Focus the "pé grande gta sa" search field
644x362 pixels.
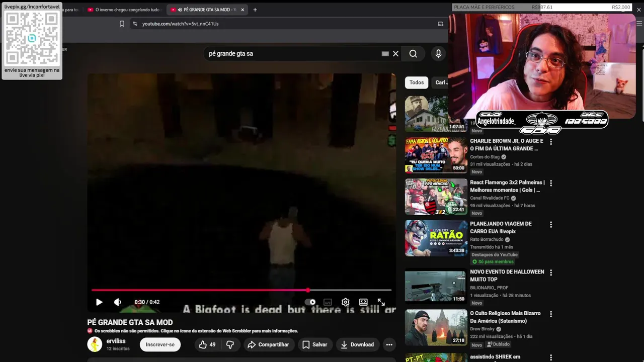click(292, 54)
